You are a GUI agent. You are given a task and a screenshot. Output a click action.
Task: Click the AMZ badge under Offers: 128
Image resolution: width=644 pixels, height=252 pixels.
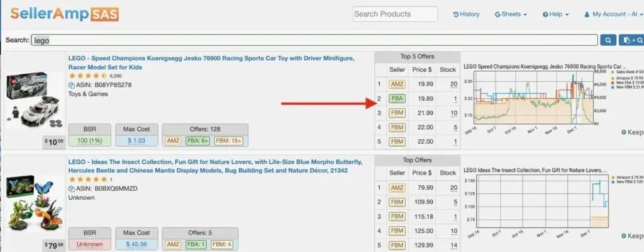pos(174,140)
